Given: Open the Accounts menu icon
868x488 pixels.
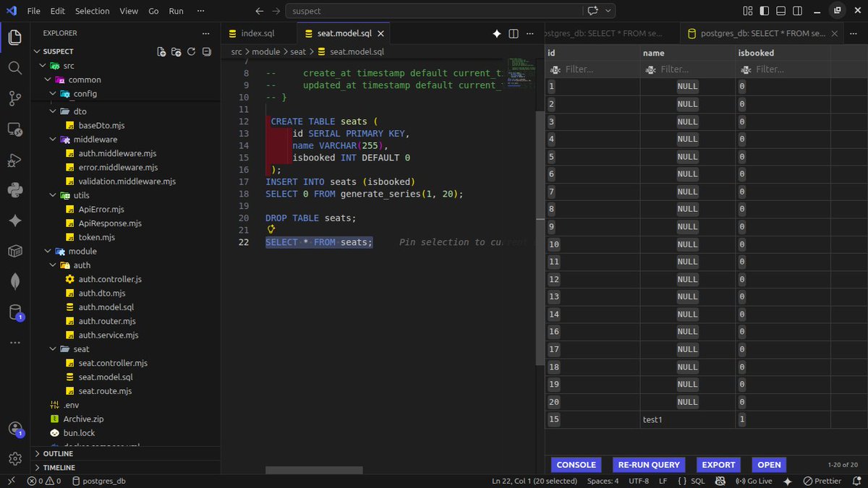Looking at the screenshot, I should pyautogui.click(x=15, y=429).
